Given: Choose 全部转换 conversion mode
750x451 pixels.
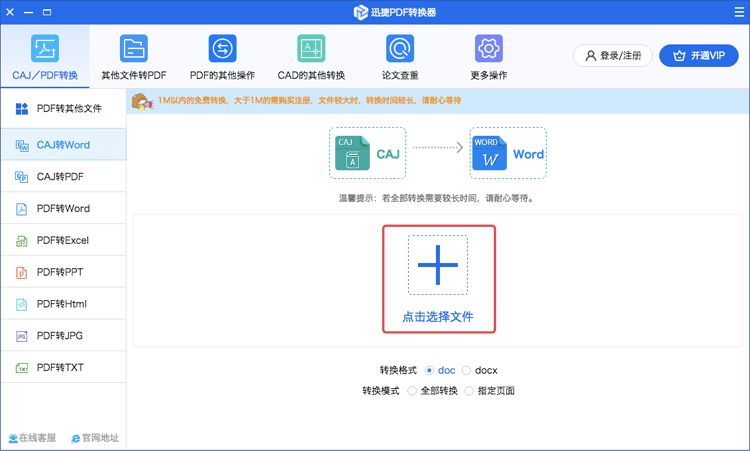Looking at the screenshot, I should click(412, 391).
